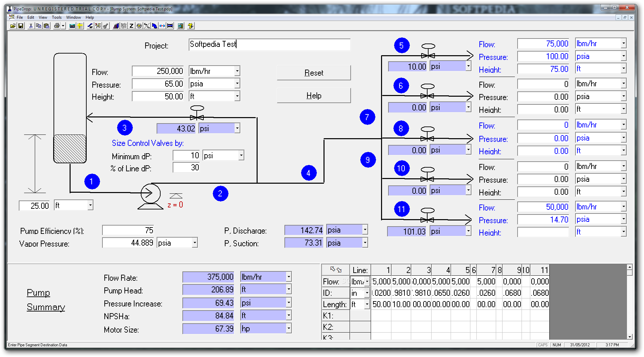
Task: Click the table scrollbar down arrow
Action: pyautogui.click(x=630, y=337)
